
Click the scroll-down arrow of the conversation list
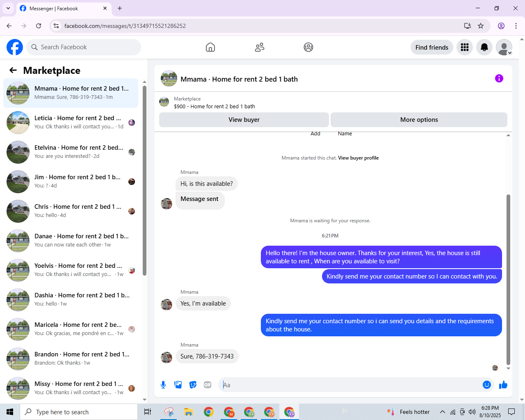[144, 399]
